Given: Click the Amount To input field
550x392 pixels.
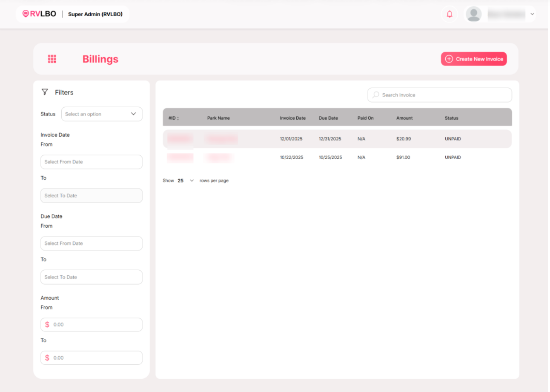Looking at the screenshot, I should (x=96, y=358).
